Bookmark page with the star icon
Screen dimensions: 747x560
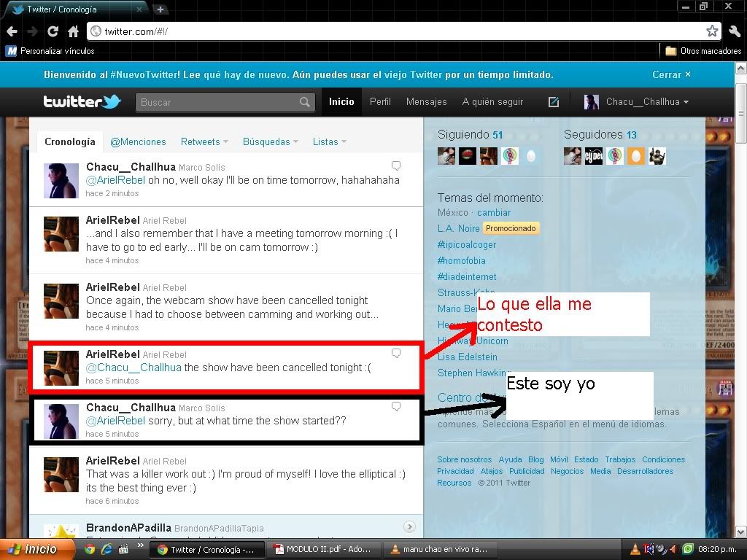[712, 31]
